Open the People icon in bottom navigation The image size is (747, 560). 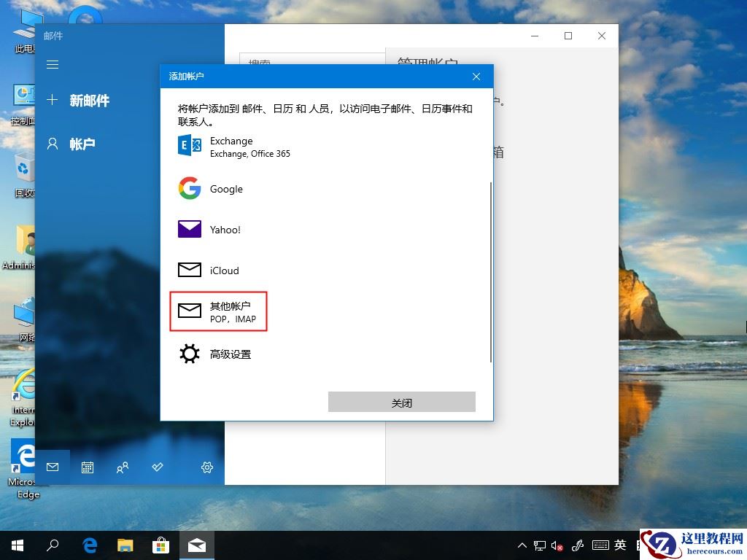[122, 467]
